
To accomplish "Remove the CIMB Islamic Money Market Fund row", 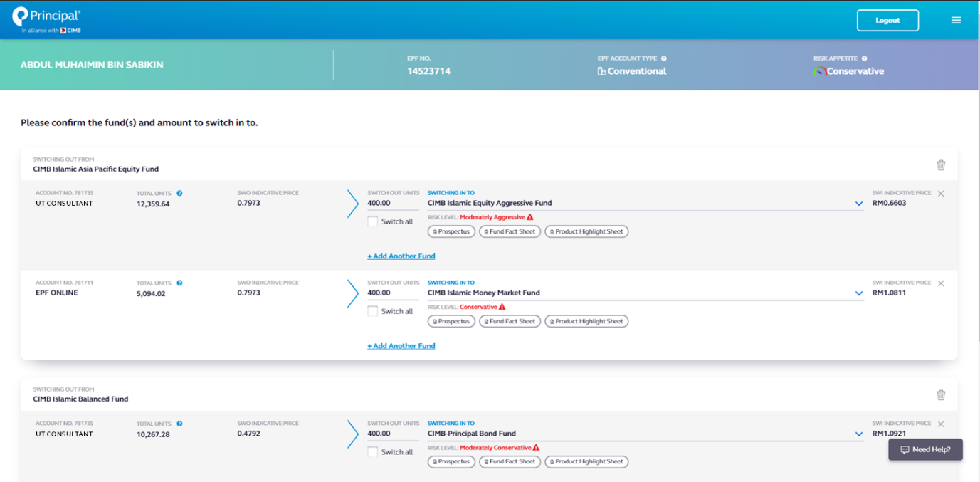I will 941,283.
